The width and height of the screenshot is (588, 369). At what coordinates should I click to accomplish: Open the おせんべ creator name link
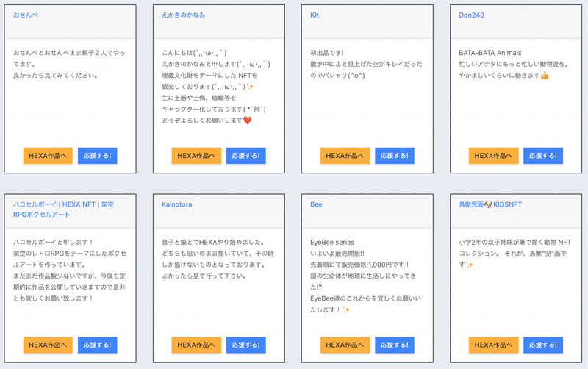[26, 15]
